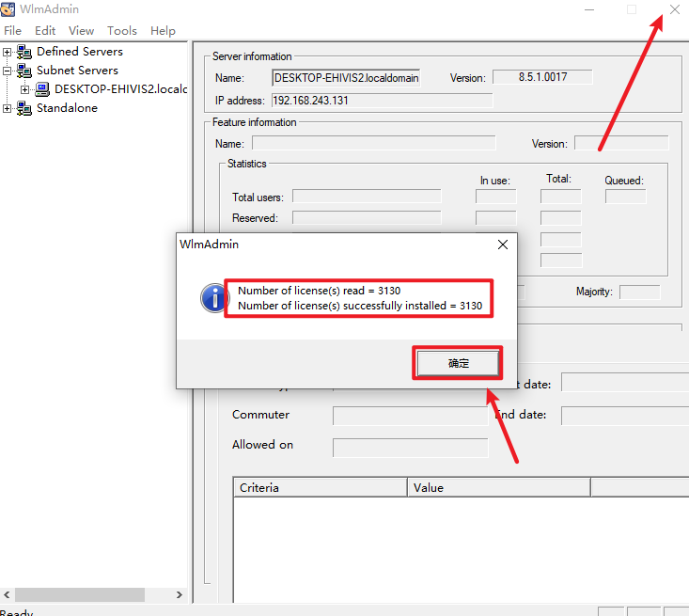Collapse the Subnet Servers tree node
The height and width of the screenshot is (616, 689).
click(8, 71)
